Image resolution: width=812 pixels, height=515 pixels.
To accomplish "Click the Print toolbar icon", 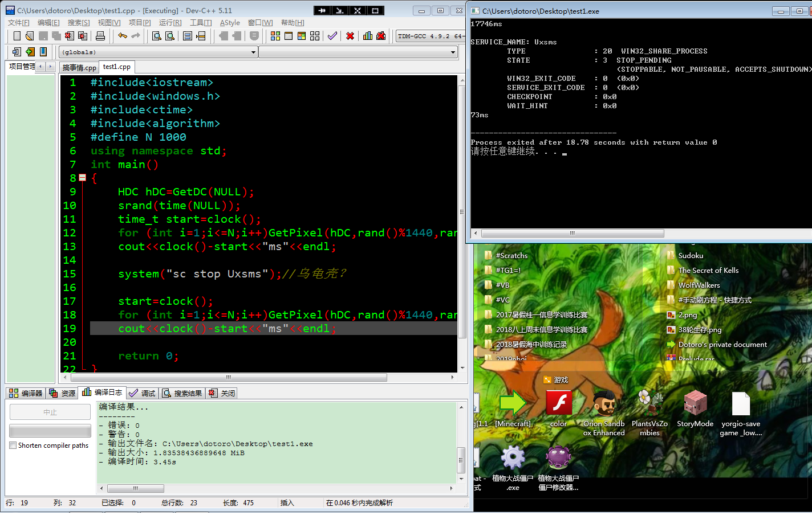I will pos(100,36).
